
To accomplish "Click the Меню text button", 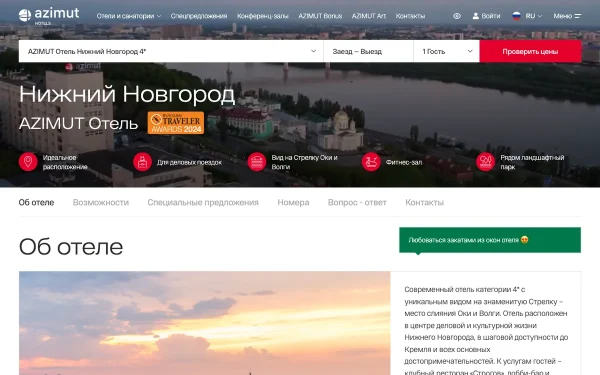I will [562, 16].
